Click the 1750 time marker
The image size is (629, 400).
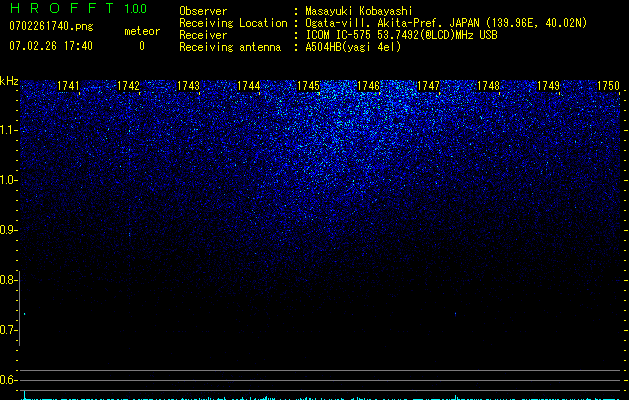coord(609,86)
